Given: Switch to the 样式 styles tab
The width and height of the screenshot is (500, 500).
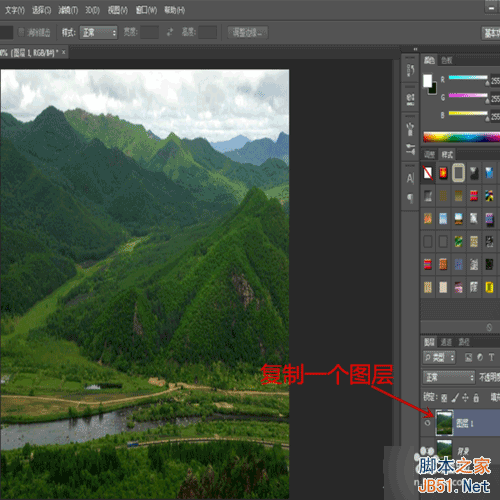Looking at the screenshot, I should pyautogui.click(x=447, y=155).
